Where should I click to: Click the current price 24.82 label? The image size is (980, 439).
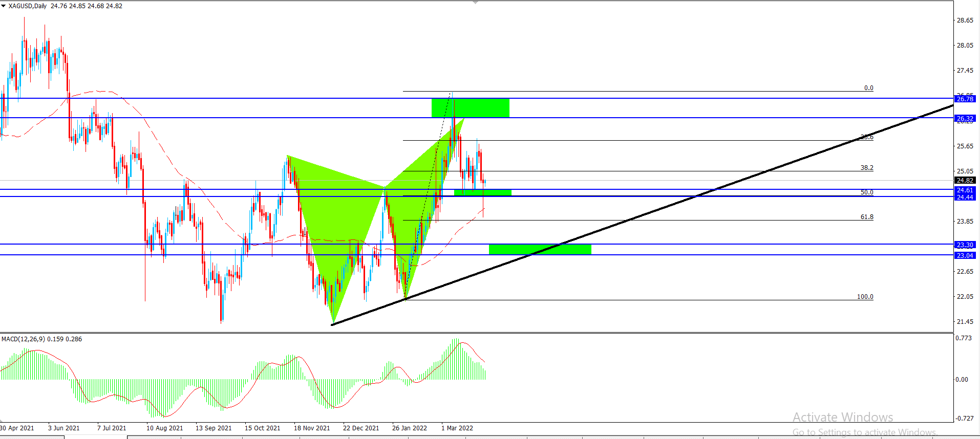click(x=965, y=180)
